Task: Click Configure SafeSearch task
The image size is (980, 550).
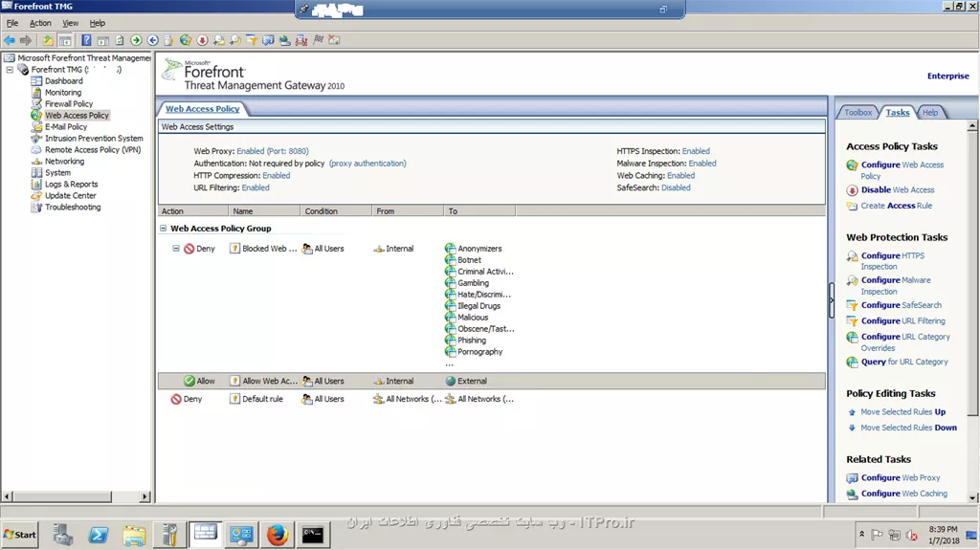Action: [x=901, y=306]
